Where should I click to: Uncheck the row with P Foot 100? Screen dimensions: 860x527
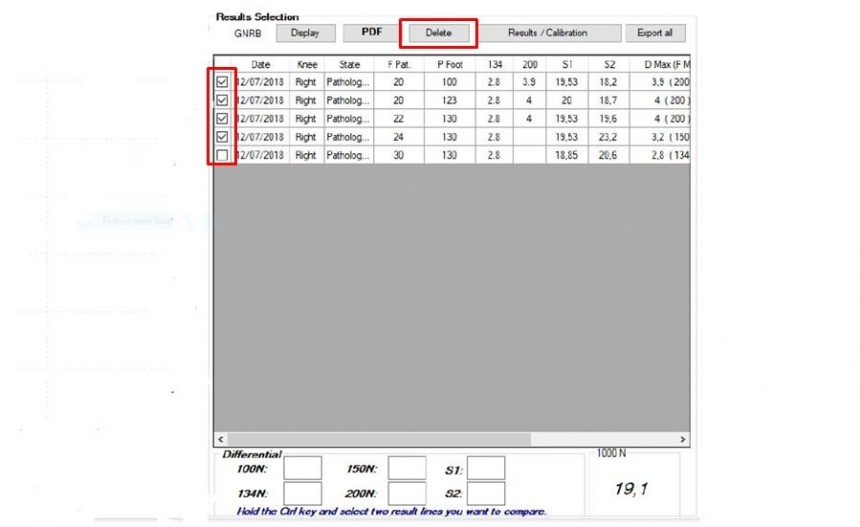point(222,82)
